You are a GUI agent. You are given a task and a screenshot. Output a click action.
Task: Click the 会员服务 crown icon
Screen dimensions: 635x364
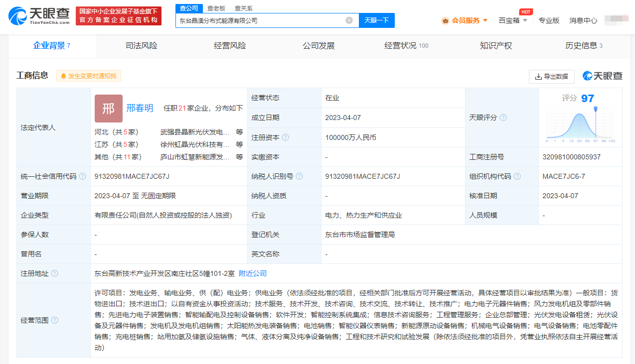445,21
